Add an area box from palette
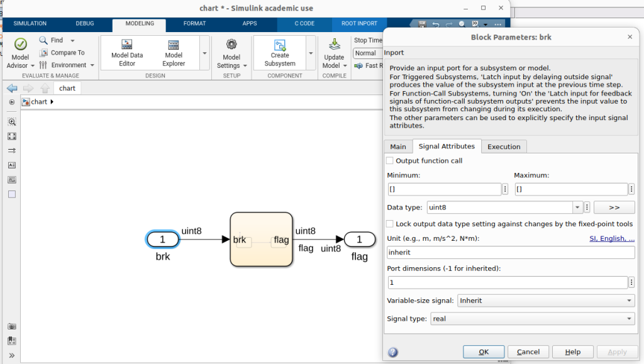The height and width of the screenshot is (364, 644). point(12,194)
